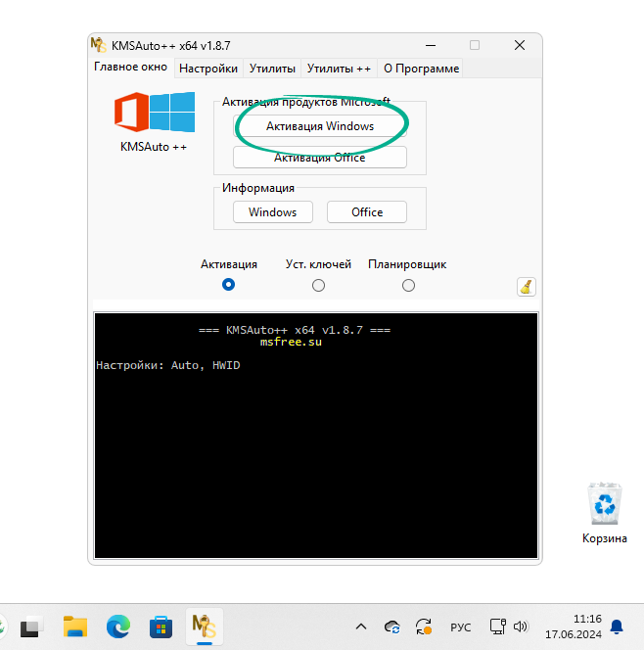Open the notification bell icon
The width and height of the screenshot is (644, 650).
(617, 627)
